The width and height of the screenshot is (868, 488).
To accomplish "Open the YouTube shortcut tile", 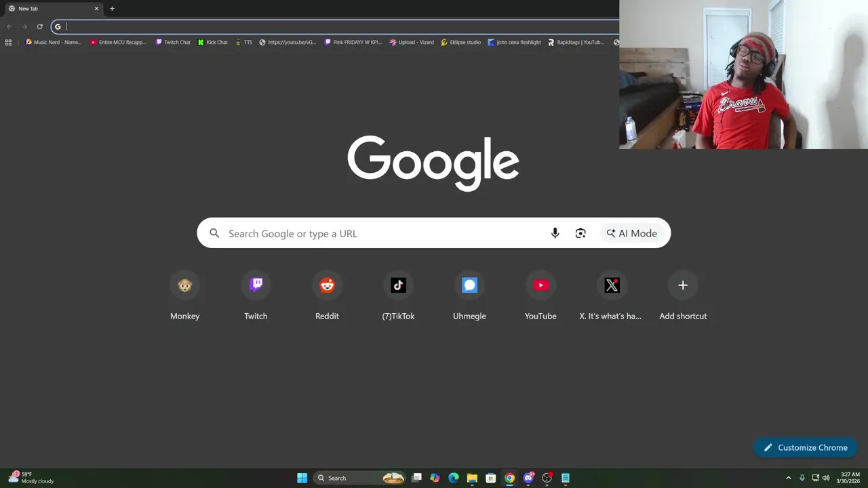I will 540,296.
